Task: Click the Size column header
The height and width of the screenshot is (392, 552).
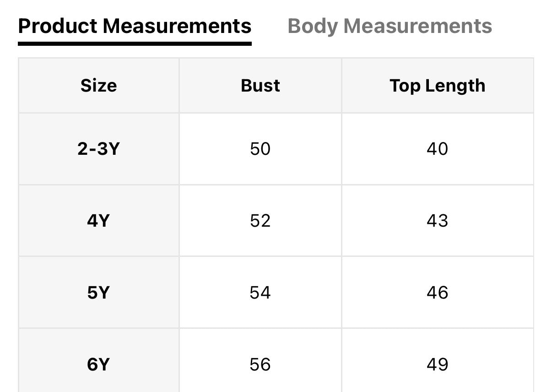Action: tap(98, 86)
